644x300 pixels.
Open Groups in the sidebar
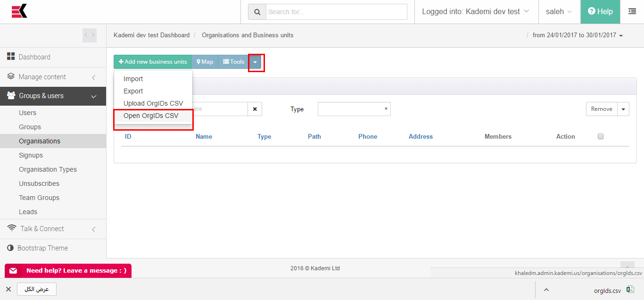[30, 127]
